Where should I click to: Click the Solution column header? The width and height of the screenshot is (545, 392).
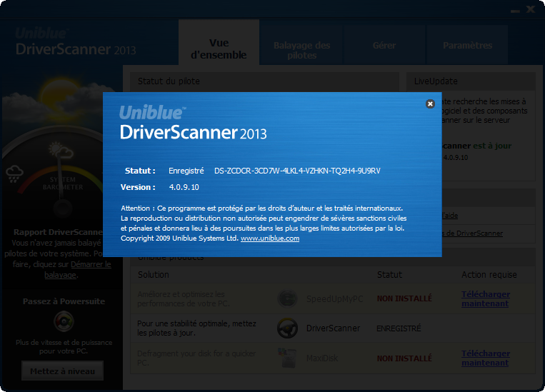pyautogui.click(x=154, y=274)
